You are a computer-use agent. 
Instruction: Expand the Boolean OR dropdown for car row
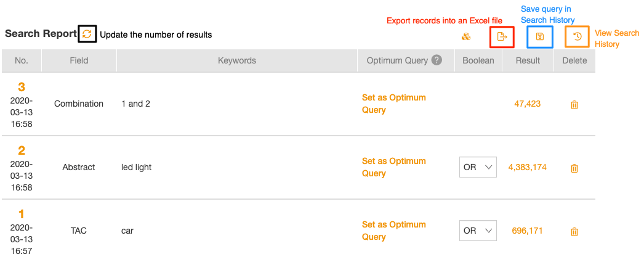478,231
